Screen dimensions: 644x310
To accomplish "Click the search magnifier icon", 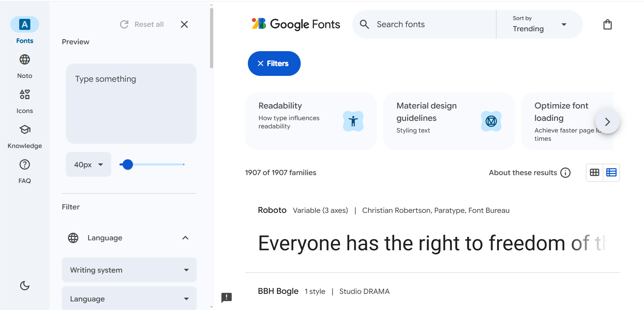I will [x=364, y=24].
